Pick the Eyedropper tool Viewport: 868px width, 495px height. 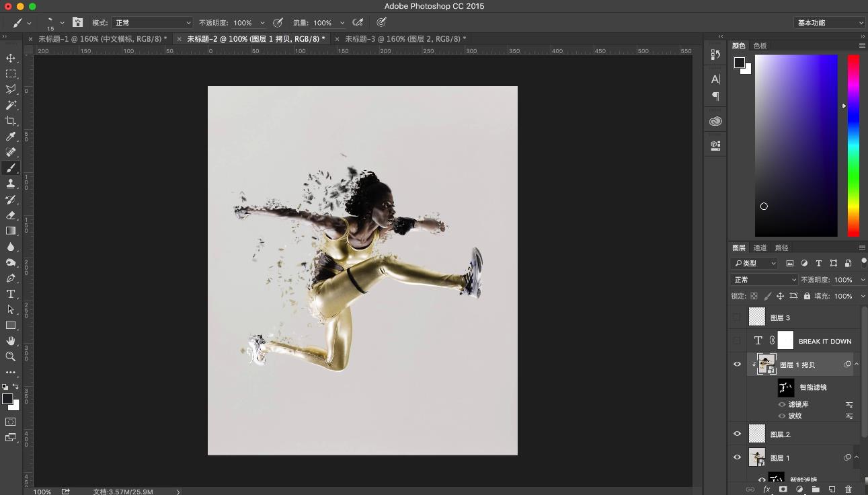[11, 137]
